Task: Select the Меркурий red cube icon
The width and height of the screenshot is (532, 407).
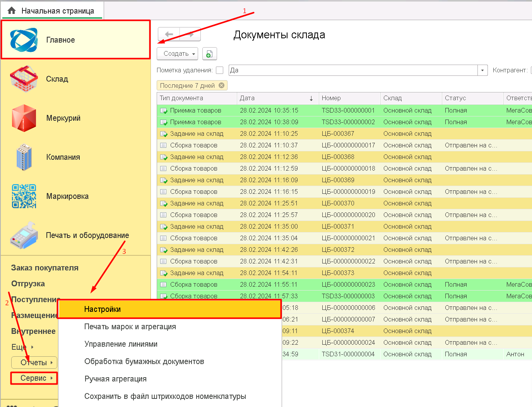Action: coord(24,118)
